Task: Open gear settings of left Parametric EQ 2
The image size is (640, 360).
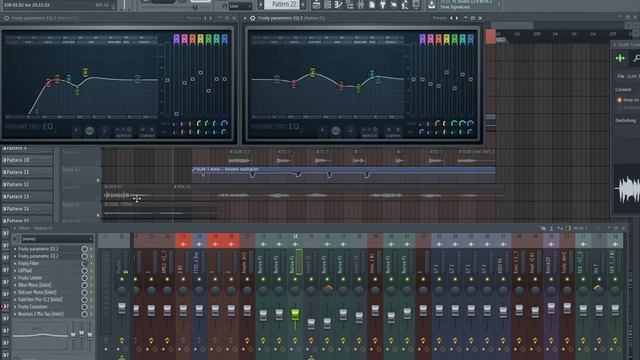Action: pos(6,18)
